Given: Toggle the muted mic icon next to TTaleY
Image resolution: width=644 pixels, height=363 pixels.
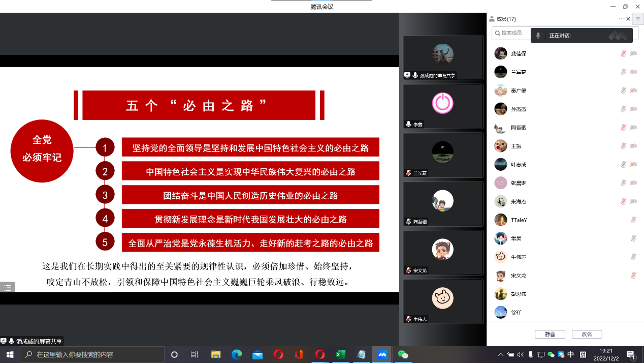Looking at the screenshot, I should 633,220.
